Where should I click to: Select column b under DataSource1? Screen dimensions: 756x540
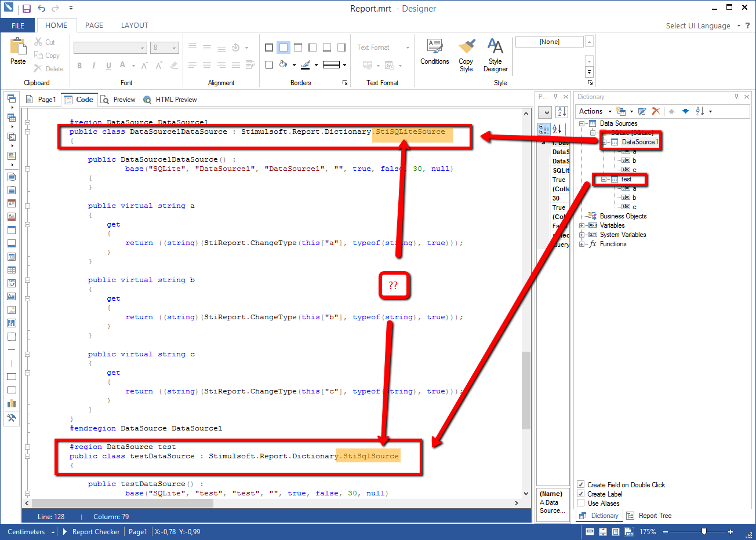click(x=634, y=160)
